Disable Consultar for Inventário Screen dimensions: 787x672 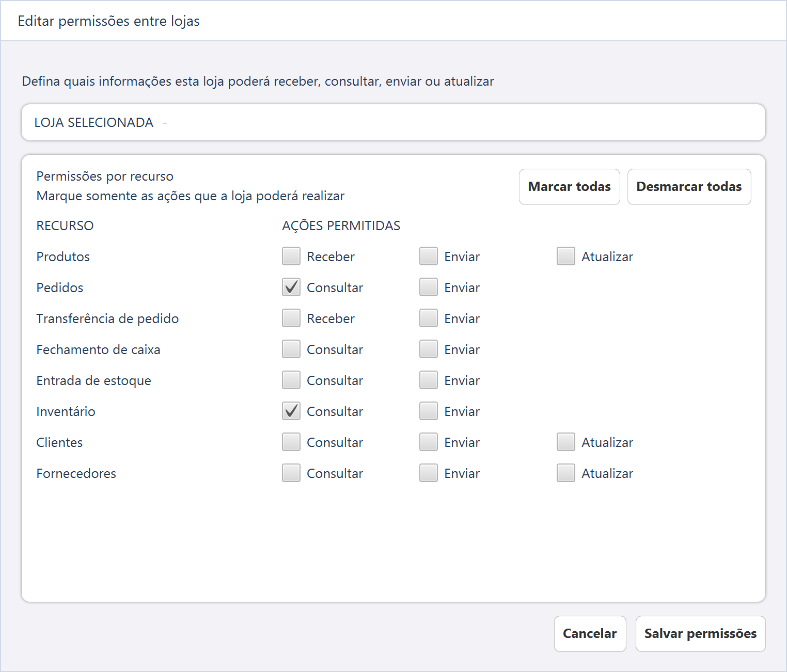click(291, 411)
